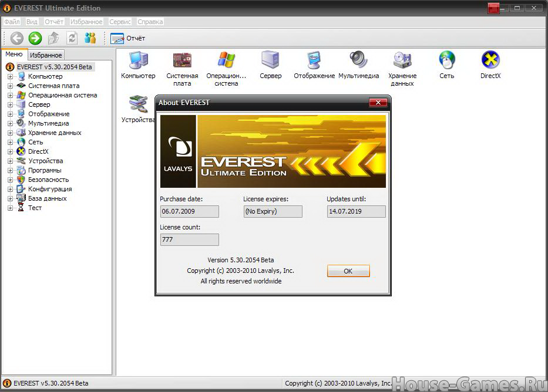Open the Устройства large icon

tap(139, 109)
